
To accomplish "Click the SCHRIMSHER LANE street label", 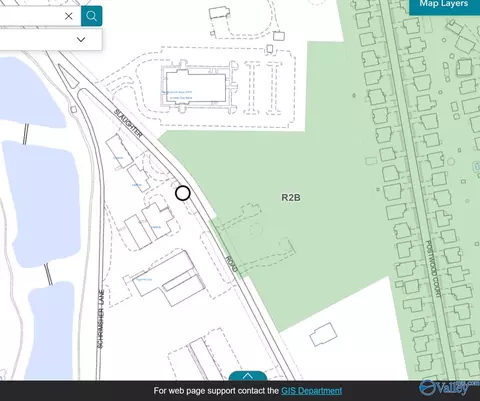I will 100,319.
